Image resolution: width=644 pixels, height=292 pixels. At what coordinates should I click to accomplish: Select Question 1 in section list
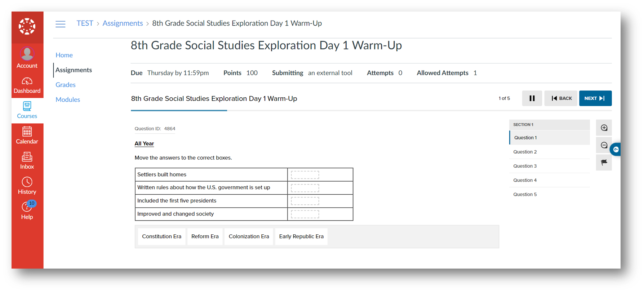550,138
